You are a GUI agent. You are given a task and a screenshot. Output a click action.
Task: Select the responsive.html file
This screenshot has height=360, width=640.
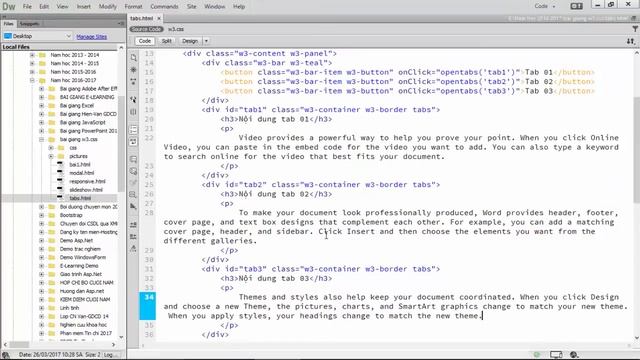(x=87, y=181)
